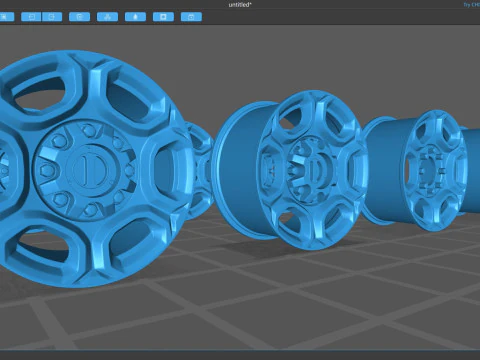Click the hierarchy tree icon toolbar button
Screen dimensions: 480x360
pos(107,17)
